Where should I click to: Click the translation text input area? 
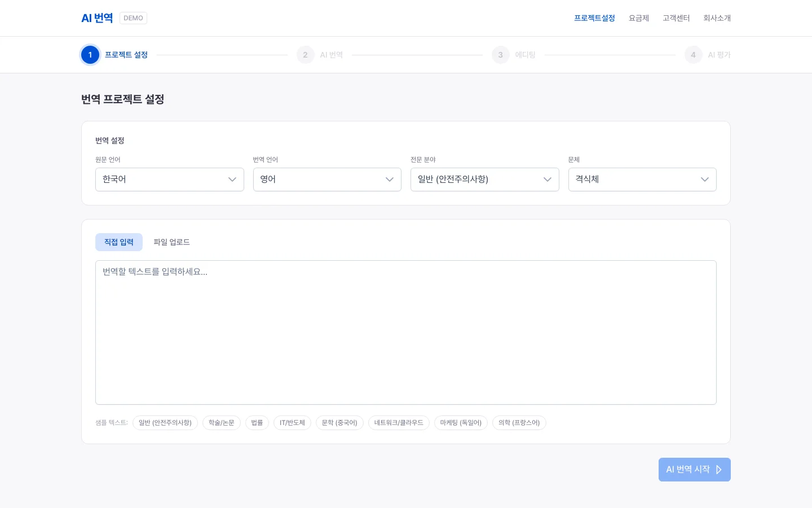(x=405, y=332)
